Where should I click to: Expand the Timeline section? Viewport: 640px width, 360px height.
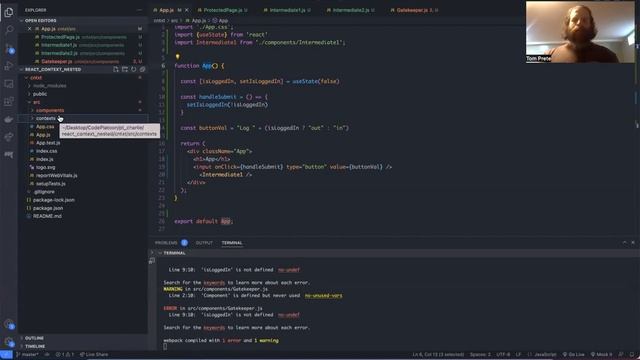pos(35,346)
